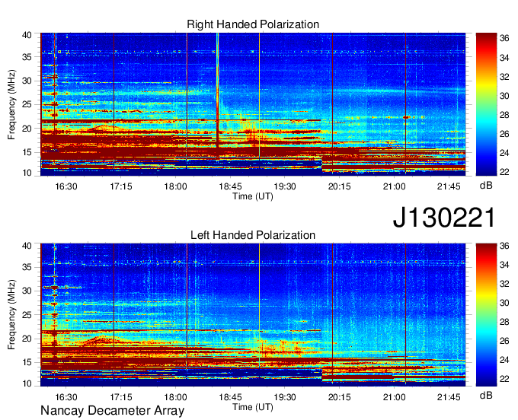The height and width of the screenshot is (420, 518).
Task: Click the 'Left Handed Polarization' plot title
Action: 253,235
